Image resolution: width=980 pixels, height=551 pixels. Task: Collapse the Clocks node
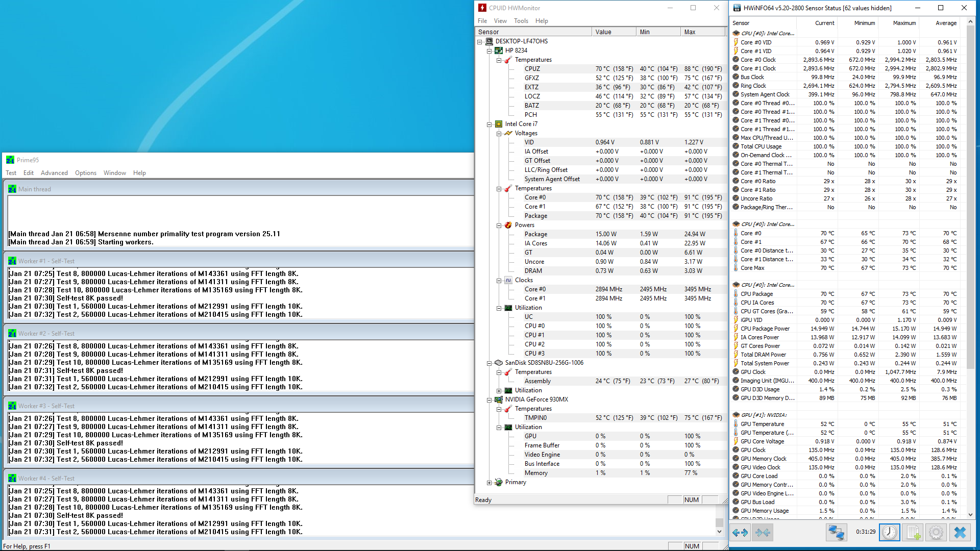point(499,281)
